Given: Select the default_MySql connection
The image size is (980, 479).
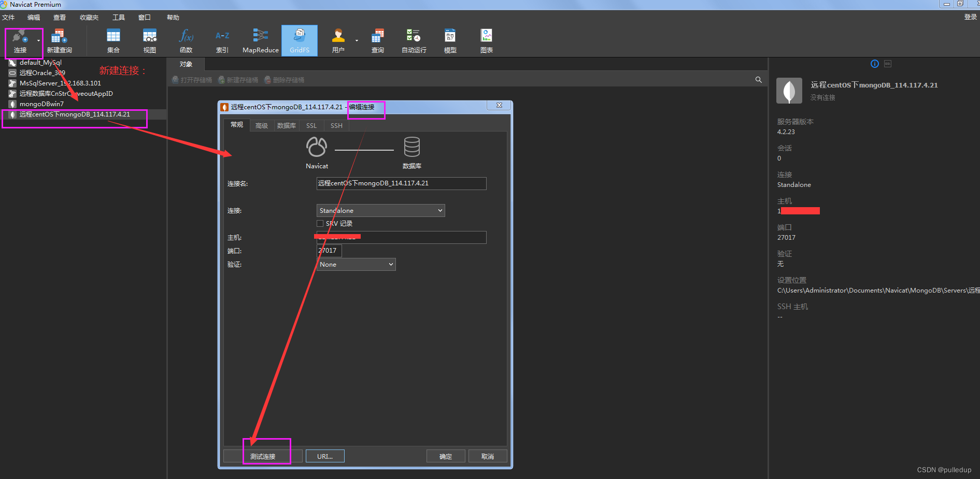Looking at the screenshot, I should pyautogui.click(x=40, y=63).
